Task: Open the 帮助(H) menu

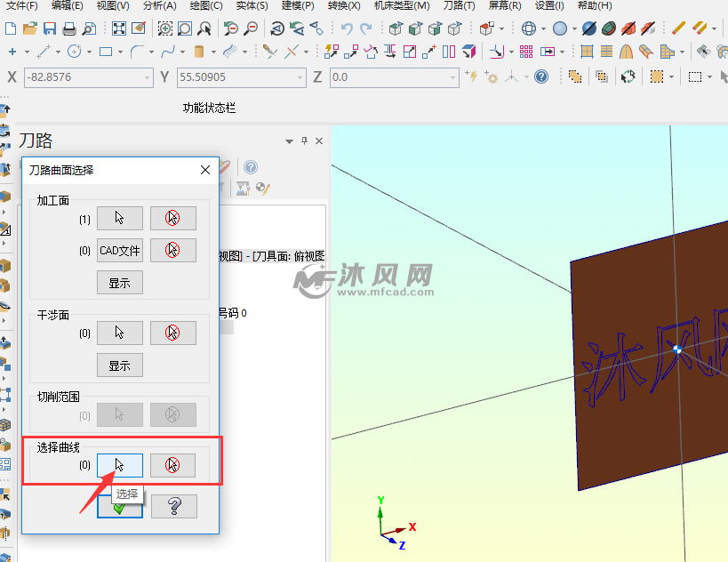Action: (595, 5)
